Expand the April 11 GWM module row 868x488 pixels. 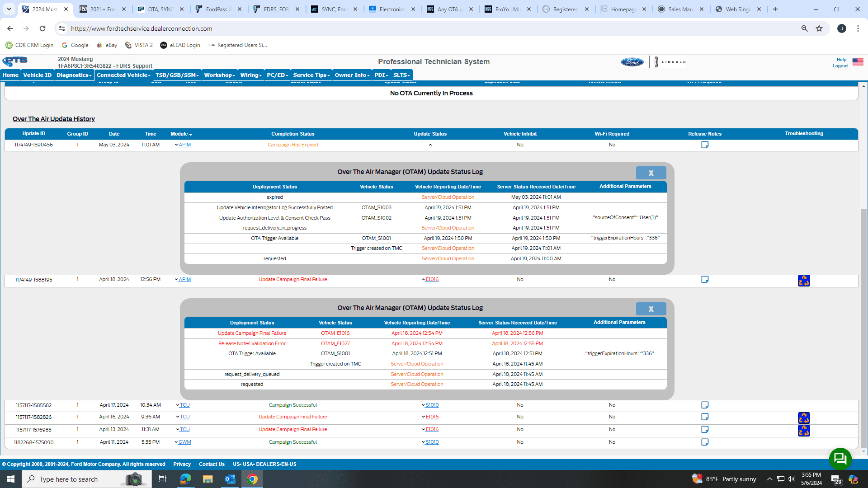click(176, 442)
